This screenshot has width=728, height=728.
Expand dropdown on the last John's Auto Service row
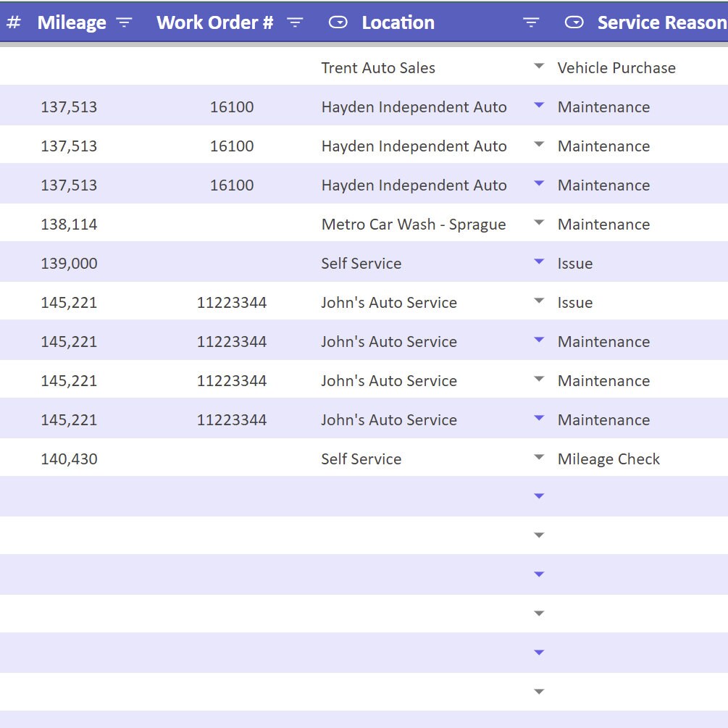point(538,418)
